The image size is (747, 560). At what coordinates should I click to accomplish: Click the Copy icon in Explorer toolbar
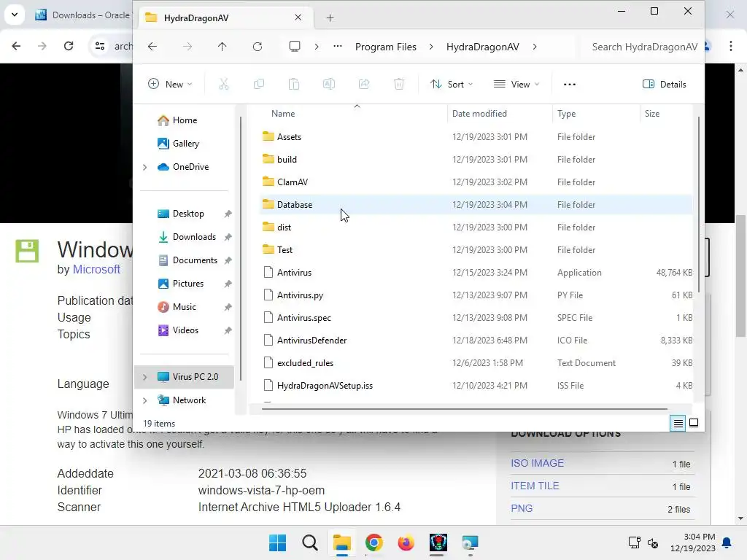coord(259,85)
